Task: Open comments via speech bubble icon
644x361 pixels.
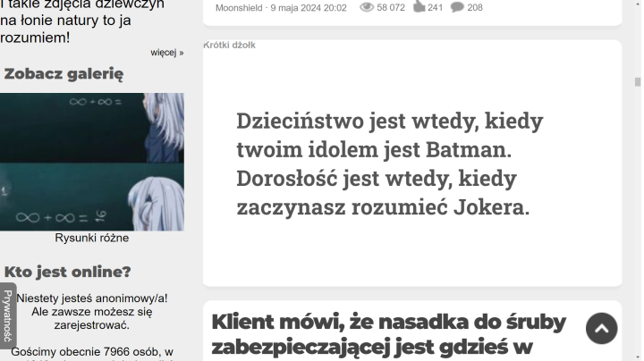Action: [x=457, y=7]
